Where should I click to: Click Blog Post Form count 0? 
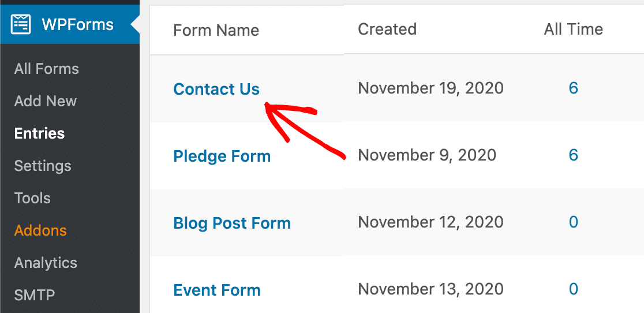pyautogui.click(x=573, y=222)
